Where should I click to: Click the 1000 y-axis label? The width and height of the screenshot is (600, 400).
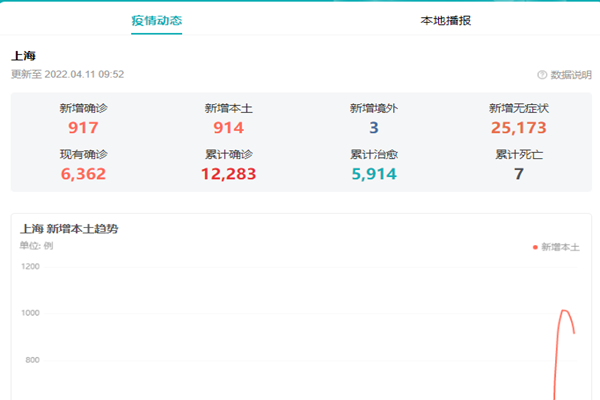(30, 313)
